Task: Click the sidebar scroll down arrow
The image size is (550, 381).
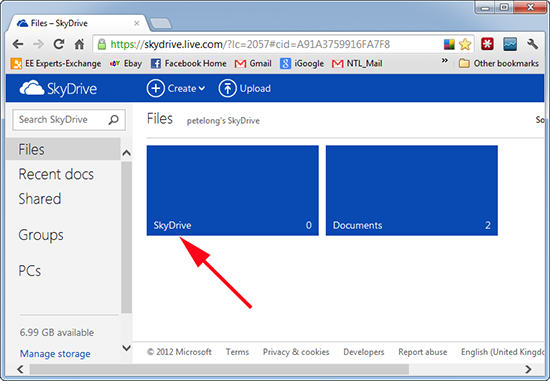Action: click(x=127, y=348)
